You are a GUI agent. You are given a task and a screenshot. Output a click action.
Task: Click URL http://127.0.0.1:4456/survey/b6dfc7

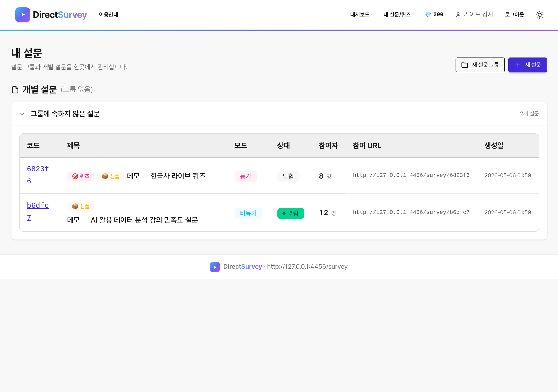point(411,212)
